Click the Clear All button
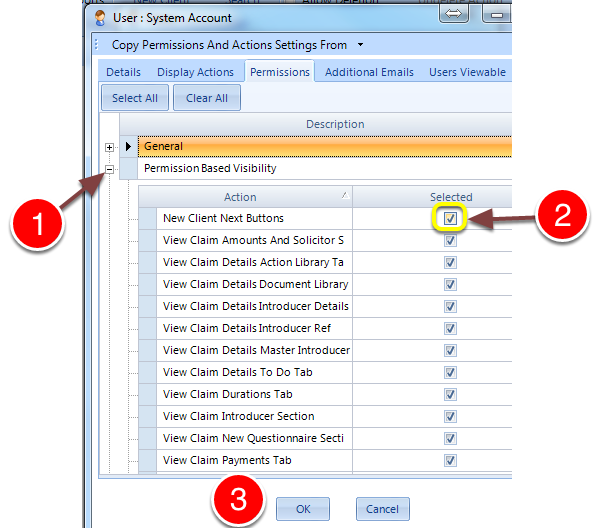This screenshot has width=595, height=528. coord(207,98)
